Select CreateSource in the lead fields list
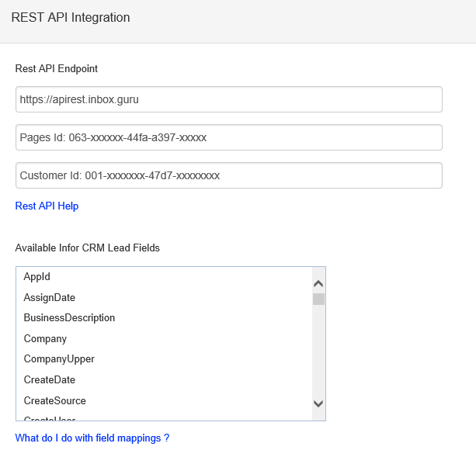The height and width of the screenshot is (457, 476). click(164, 400)
